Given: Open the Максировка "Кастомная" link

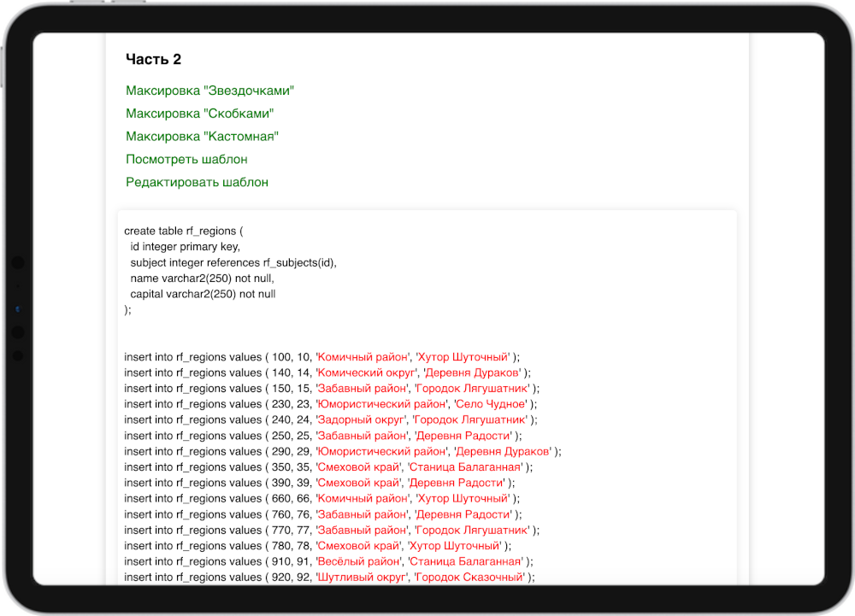Looking at the screenshot, I should point(202,137).
